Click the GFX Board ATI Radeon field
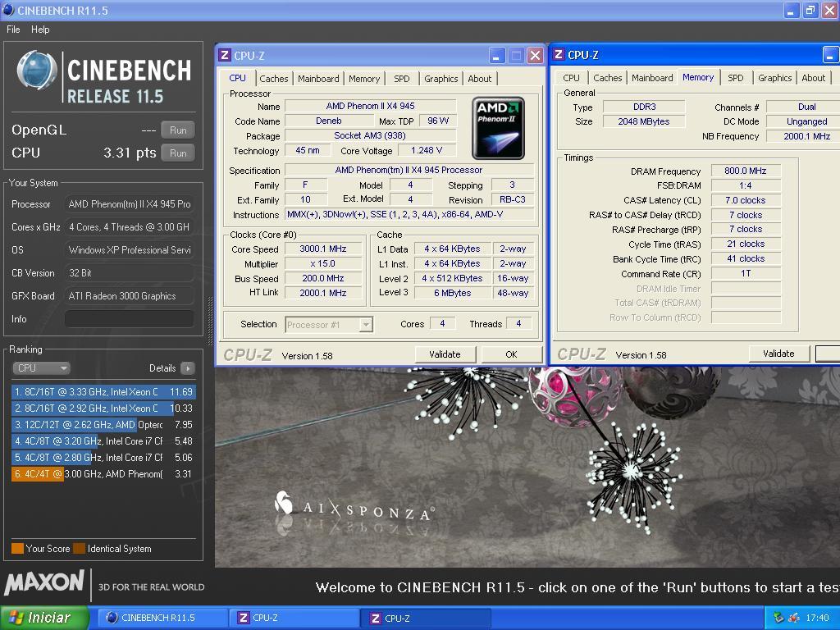 (129, 295)
